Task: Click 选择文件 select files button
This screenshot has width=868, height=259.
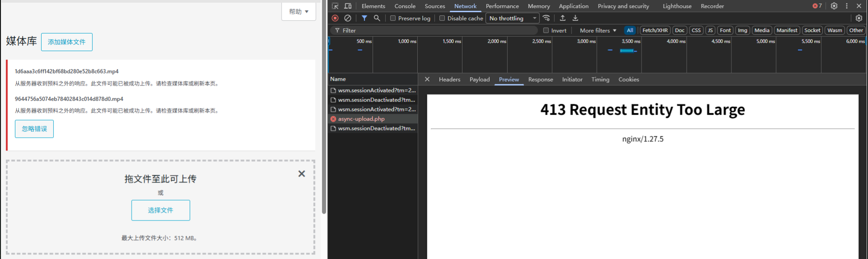Action: [x=160, y=210]
